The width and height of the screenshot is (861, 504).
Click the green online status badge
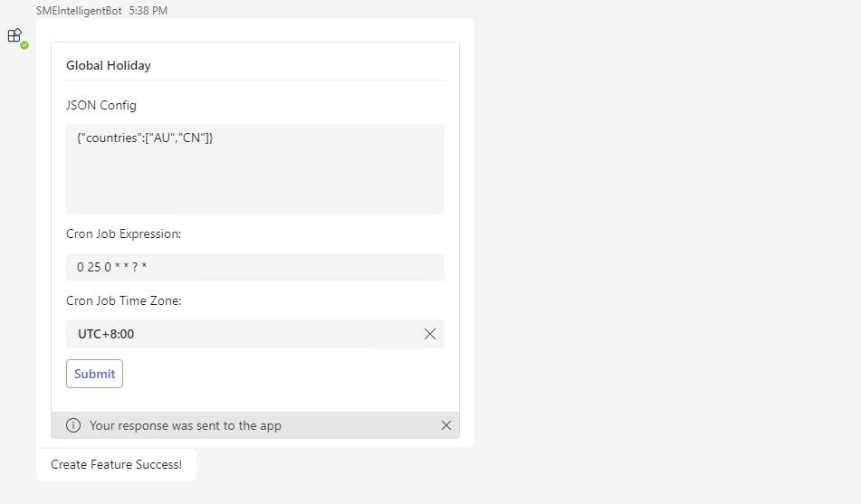(24, 45)
